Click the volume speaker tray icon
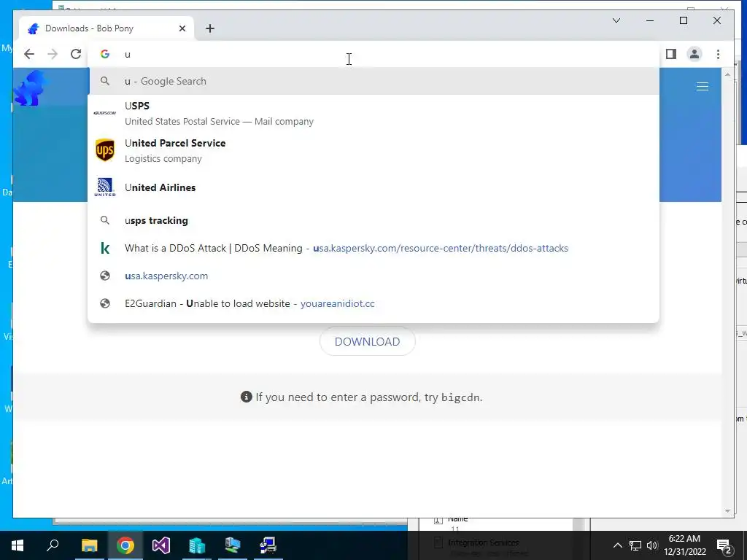This screenshot has width=747, height=560. [652, 545]
